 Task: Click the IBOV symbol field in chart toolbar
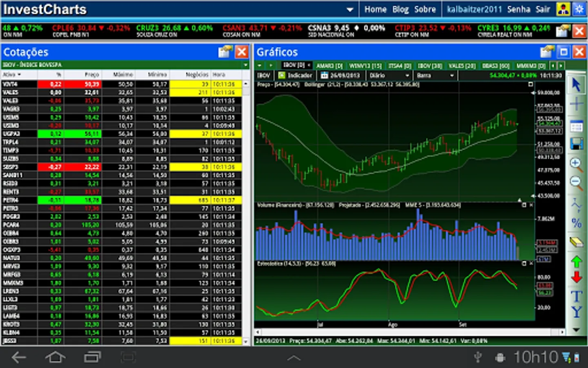pyautogui.click(x=264, y=75)
